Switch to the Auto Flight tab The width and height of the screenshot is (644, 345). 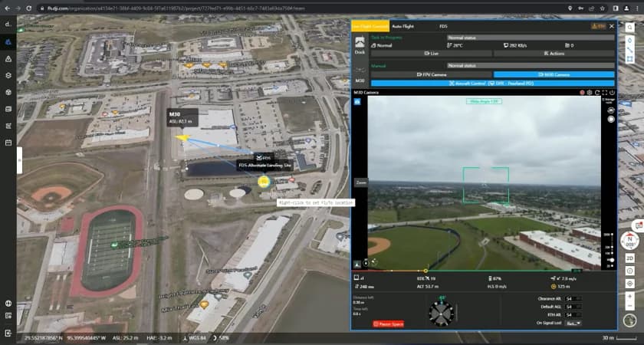[x=403, y=26]
